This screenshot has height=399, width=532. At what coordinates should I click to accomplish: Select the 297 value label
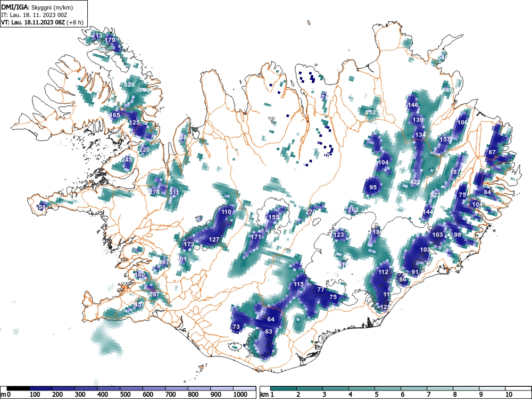click(154, 294)
